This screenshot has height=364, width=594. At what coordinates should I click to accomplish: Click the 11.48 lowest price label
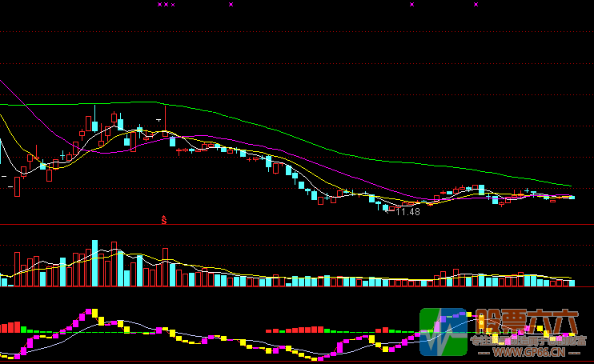click(407, 212)
